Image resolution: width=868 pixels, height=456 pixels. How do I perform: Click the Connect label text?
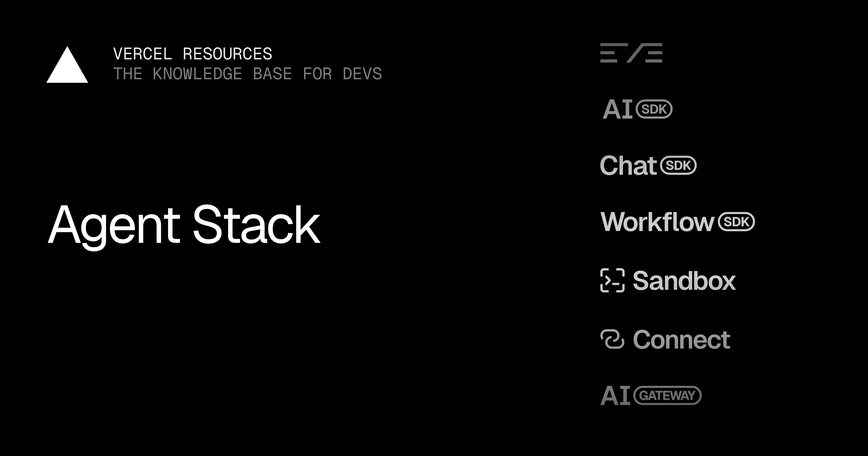point(681,340)
